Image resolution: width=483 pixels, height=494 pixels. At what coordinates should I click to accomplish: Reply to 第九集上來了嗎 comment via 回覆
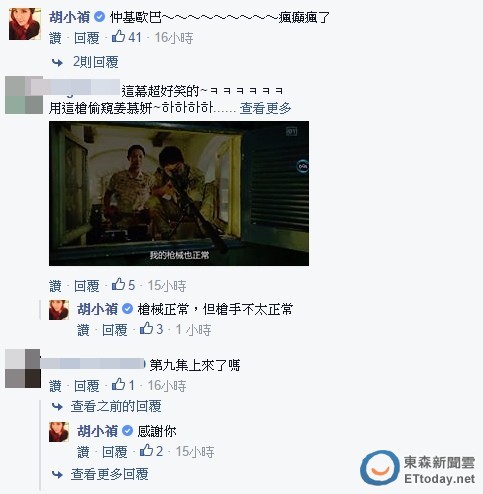[87, 386]
